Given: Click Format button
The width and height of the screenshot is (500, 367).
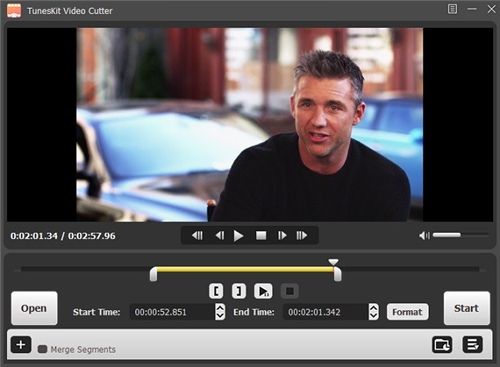Looking at the screenshot, I should click(408, 312).
